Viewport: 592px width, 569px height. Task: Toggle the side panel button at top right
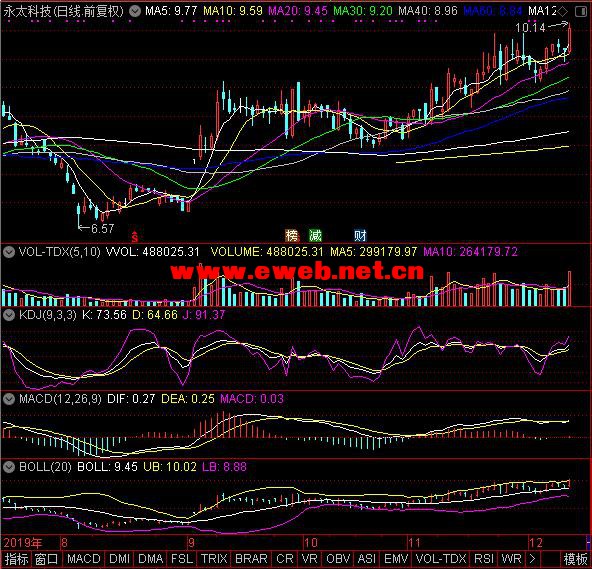[x=581, y=11]
